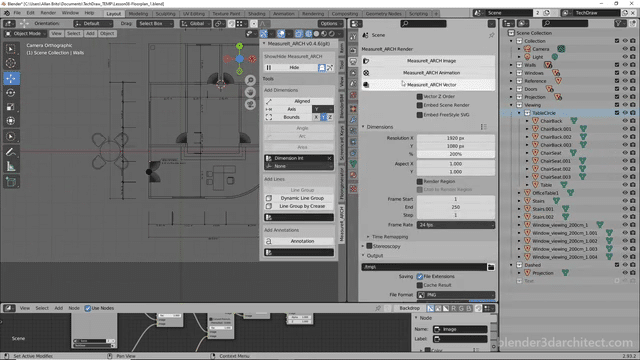Click the Line Group by Crease button
The image size is (640, 360).
[299, 206]
